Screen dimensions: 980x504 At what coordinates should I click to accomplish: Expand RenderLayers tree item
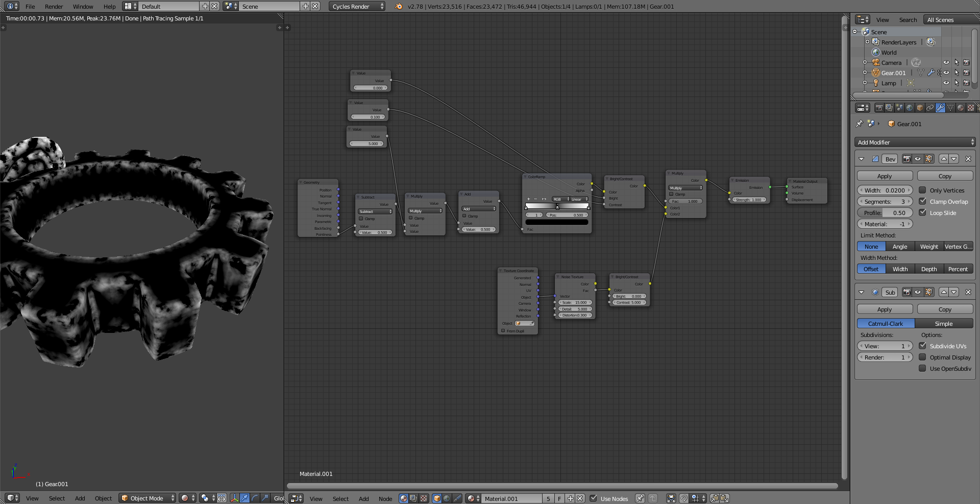pos(867,42)
